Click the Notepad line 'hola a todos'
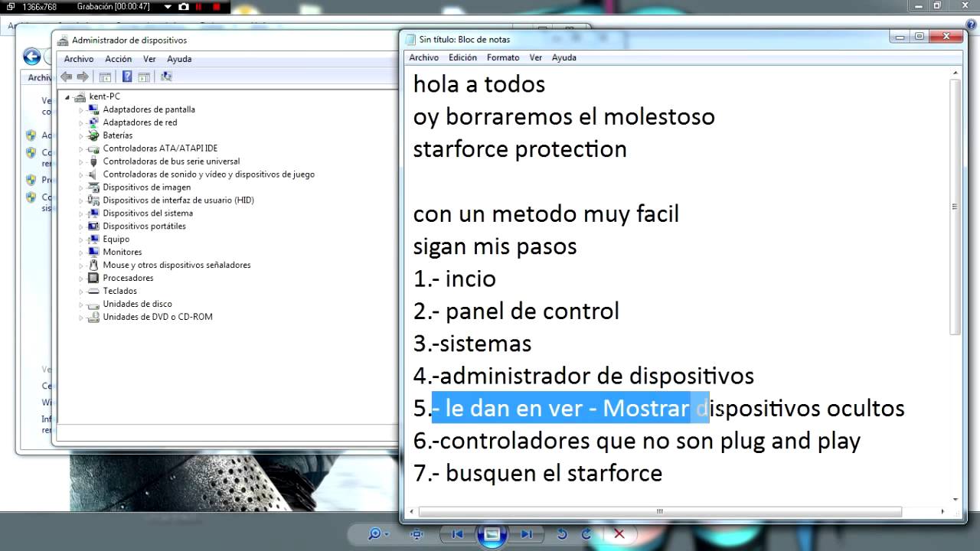The width and height of the screenshot is (980, 551). coord(479,84)
